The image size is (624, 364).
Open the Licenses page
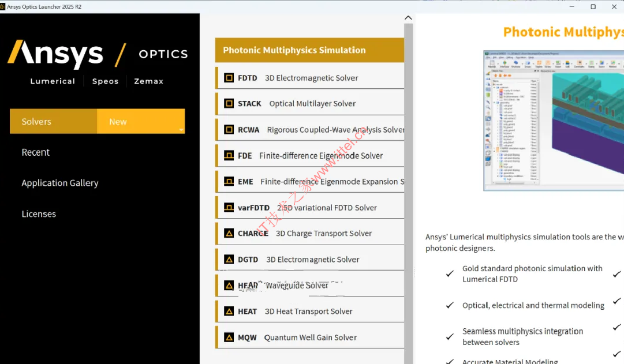39,214
